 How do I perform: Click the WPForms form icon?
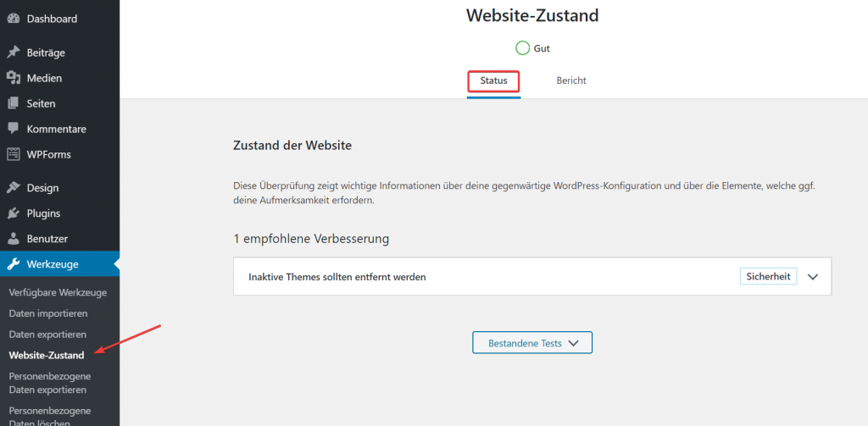[x=14, y=154]
